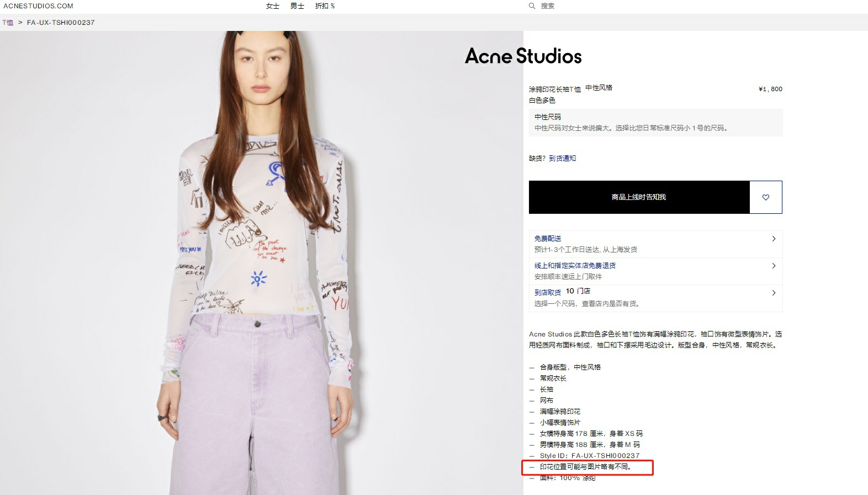Expand the 免费退货 returns row chevron
The height and width of the screenshot is (495, 868).
[x=774, y=266]
